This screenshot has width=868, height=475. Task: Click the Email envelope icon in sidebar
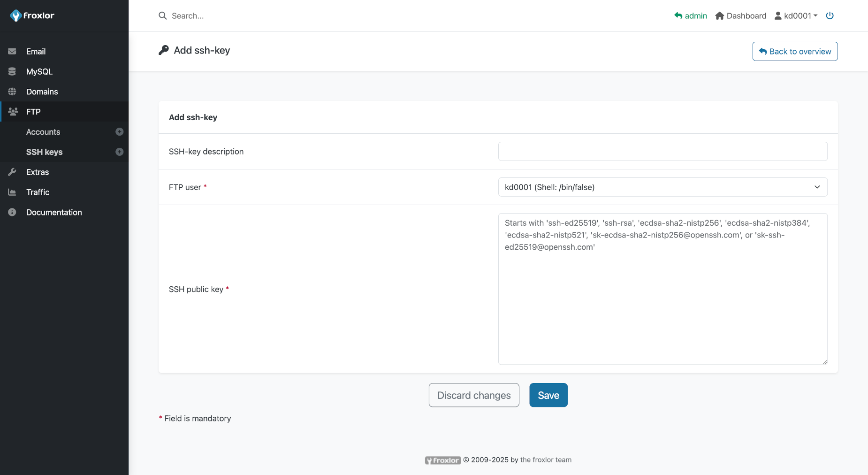12,51
